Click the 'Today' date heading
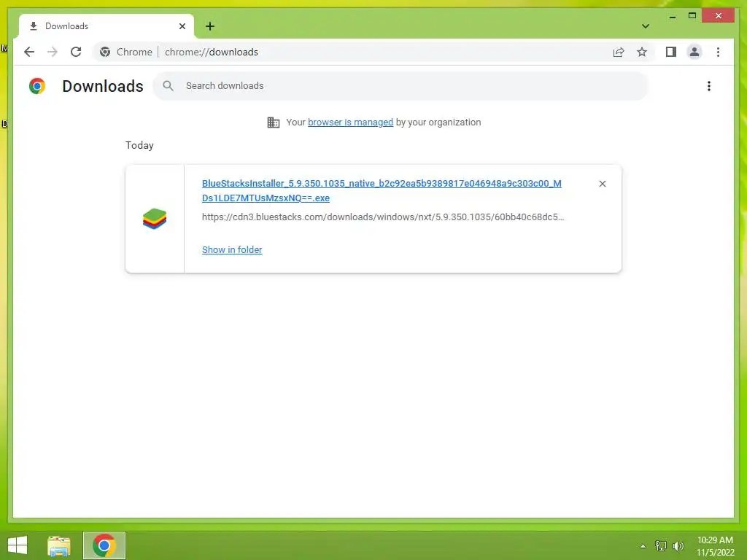The height and width of the screenshot is (560, 747). click(x=139, y=145)
